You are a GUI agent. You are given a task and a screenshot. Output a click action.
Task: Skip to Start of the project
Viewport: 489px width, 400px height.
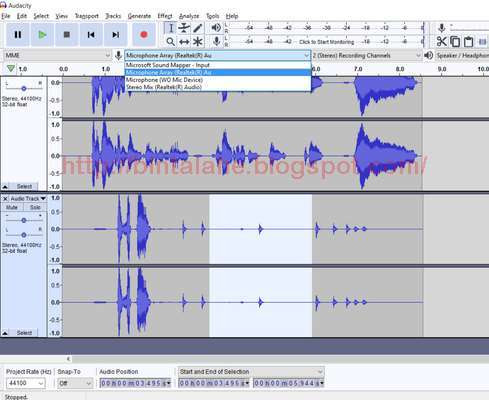(x=91, y=35)
